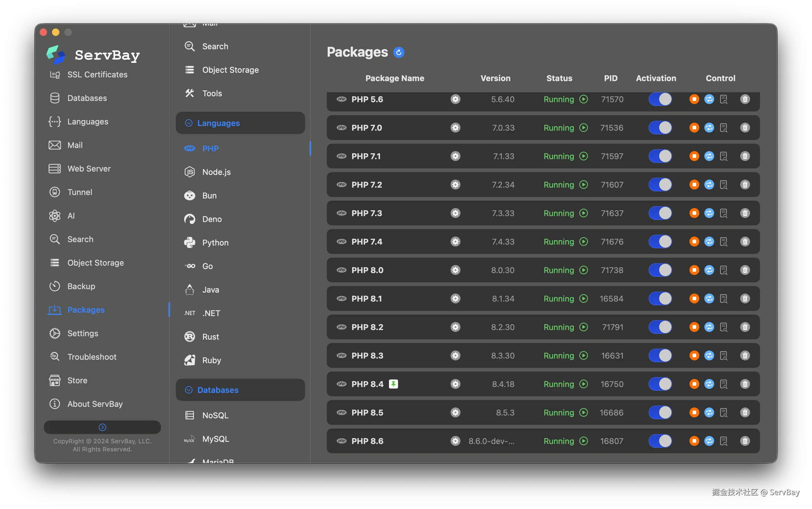Click the PHP 8.4 pin icon
This screenshot has height=509, width=812.
click(393, 384)
